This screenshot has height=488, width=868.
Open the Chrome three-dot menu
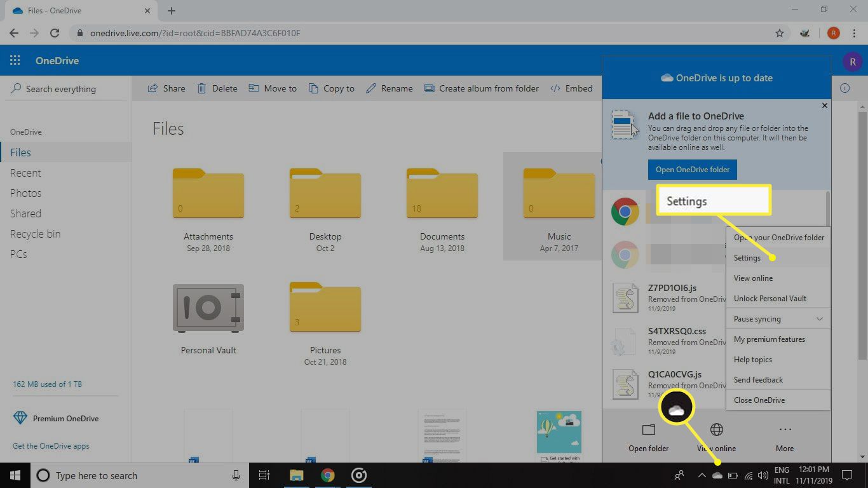tap(854, 33)
